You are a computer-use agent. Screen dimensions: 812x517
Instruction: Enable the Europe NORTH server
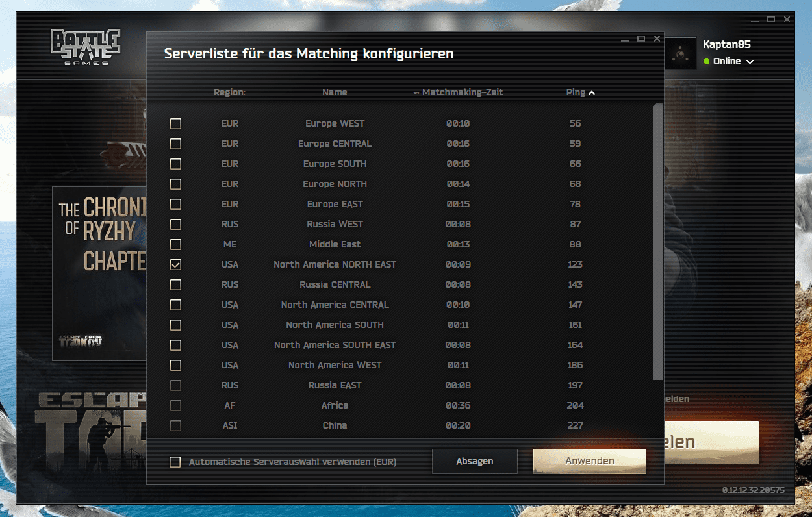coord(175,184)
